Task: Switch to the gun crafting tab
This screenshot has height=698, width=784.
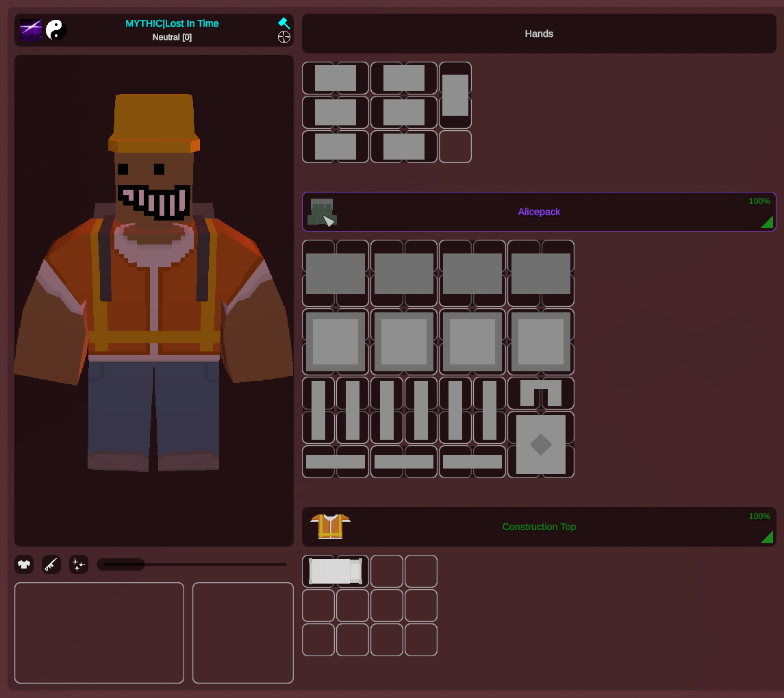Action: (x=51, y=564)
